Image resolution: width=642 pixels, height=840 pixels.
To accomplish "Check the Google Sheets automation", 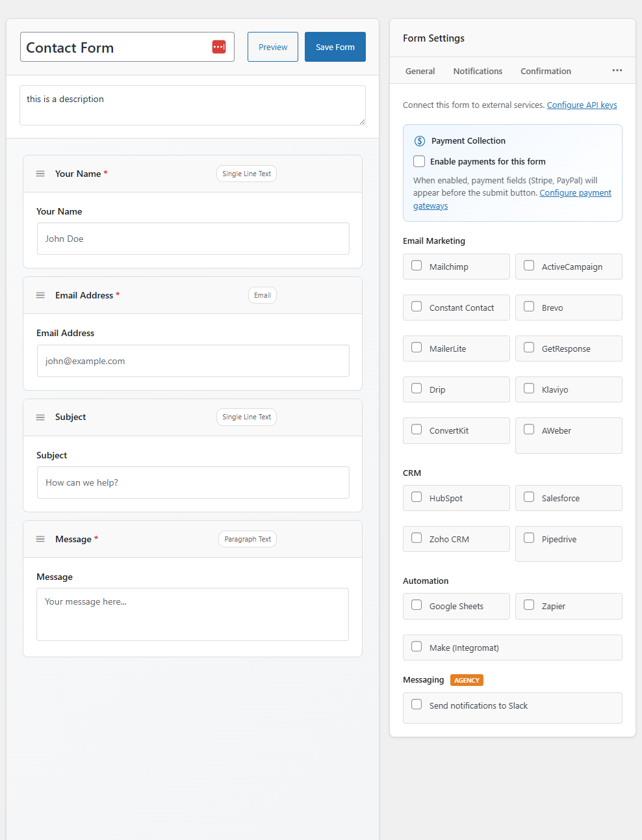I will [417, 605].
